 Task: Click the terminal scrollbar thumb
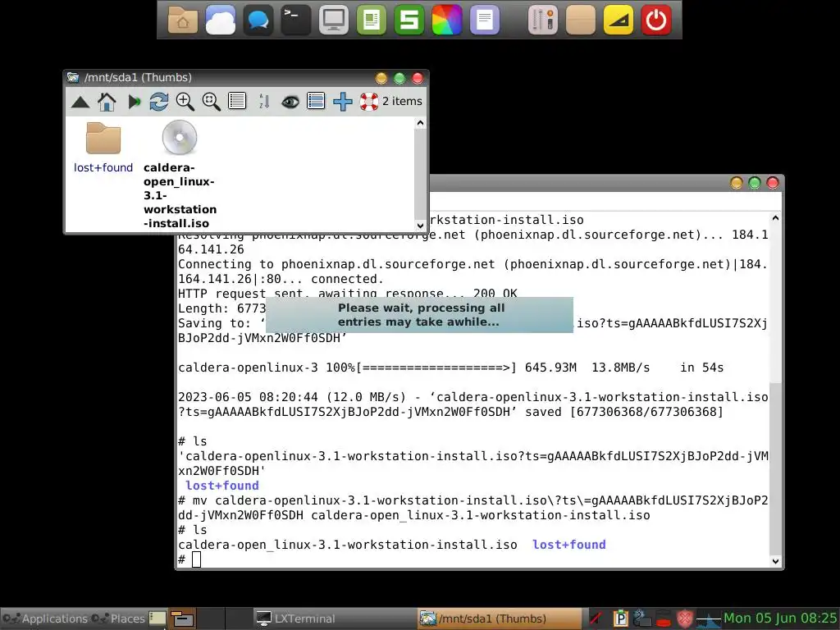click(775, 468)
